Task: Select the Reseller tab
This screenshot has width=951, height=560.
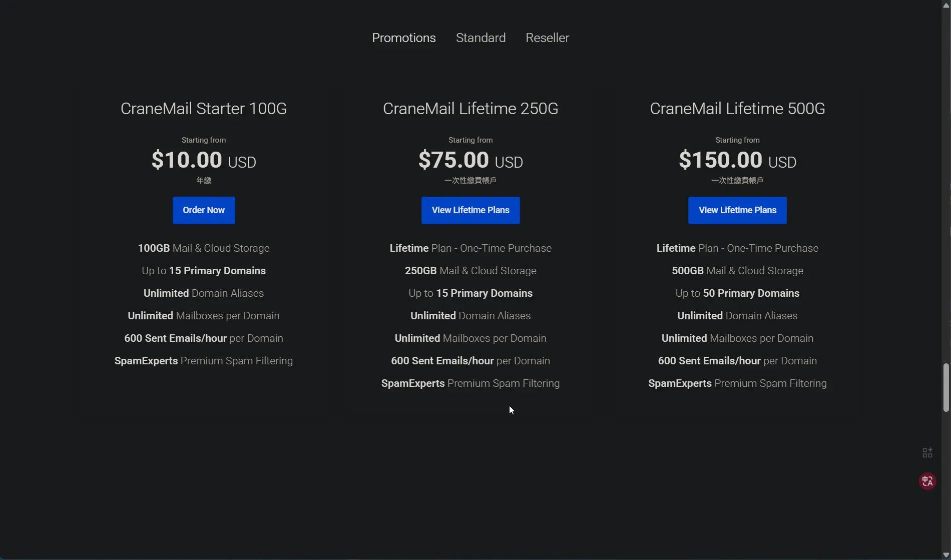Action: pos(547,38)
